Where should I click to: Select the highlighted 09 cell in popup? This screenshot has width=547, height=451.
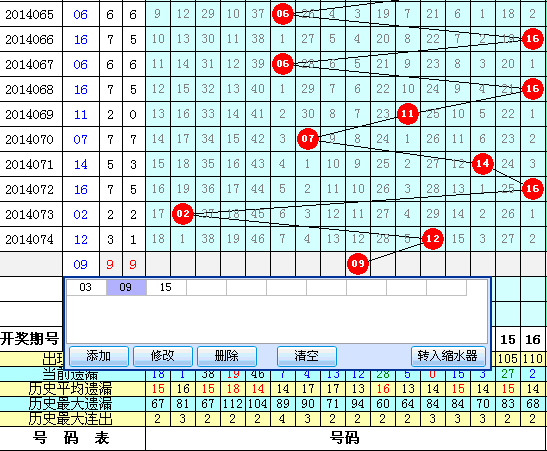pos(126,287)
